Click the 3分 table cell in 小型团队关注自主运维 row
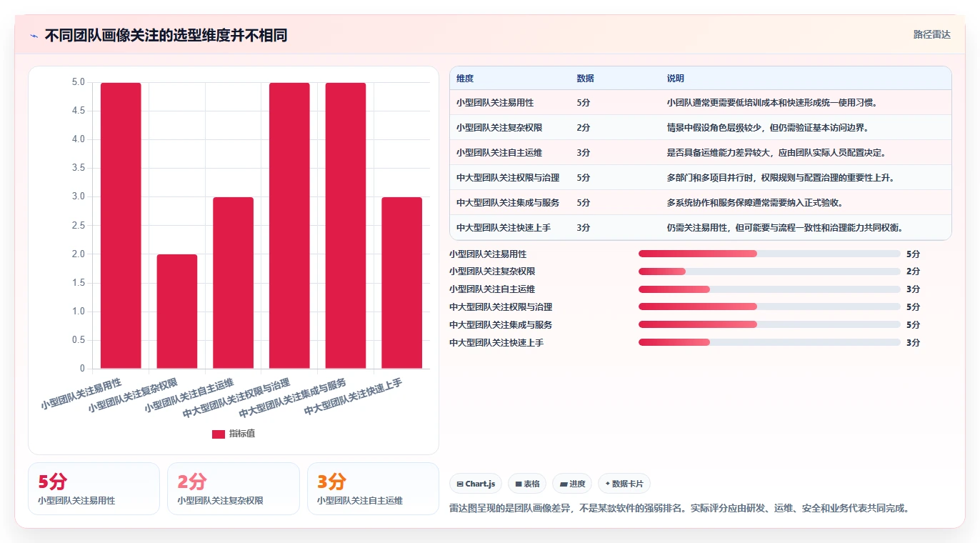 click(x=584, y=152)
